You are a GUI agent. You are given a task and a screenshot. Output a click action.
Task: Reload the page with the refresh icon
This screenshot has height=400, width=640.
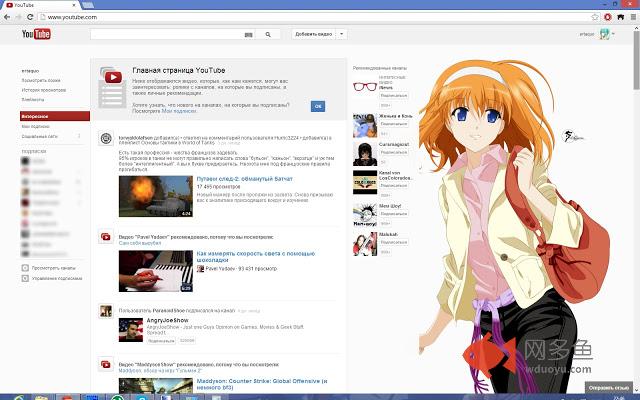(x=30, y=17)
